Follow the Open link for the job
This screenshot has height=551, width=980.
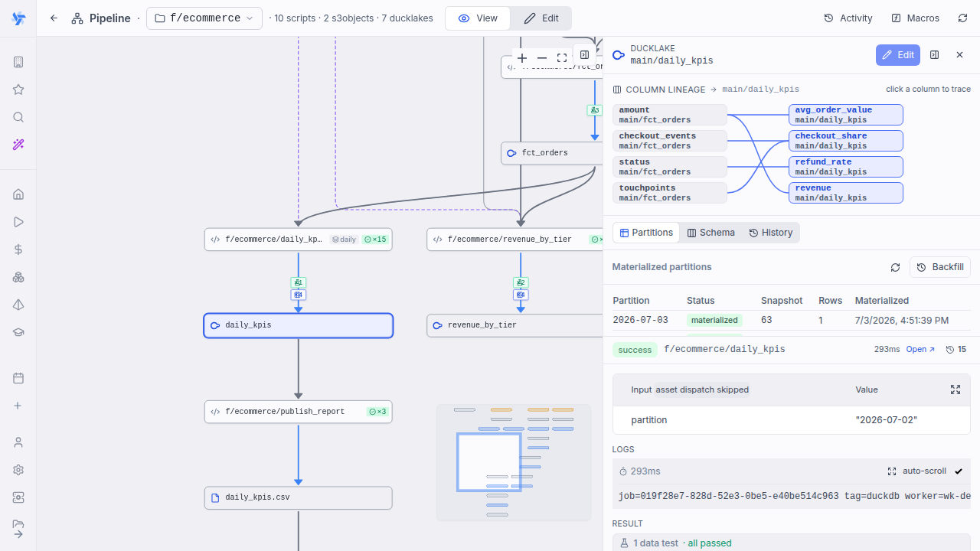point(920,349)
